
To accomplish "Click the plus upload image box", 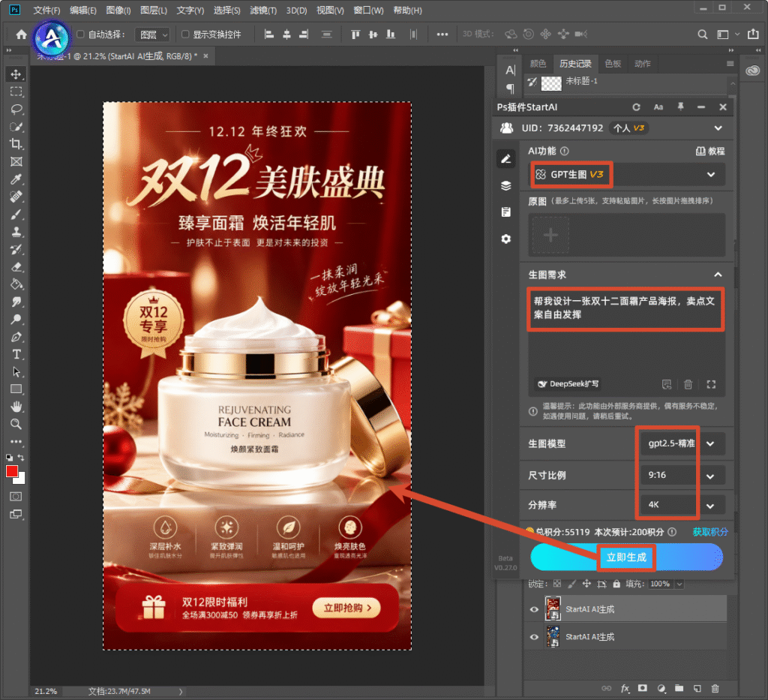I will (x=550, y=235).
